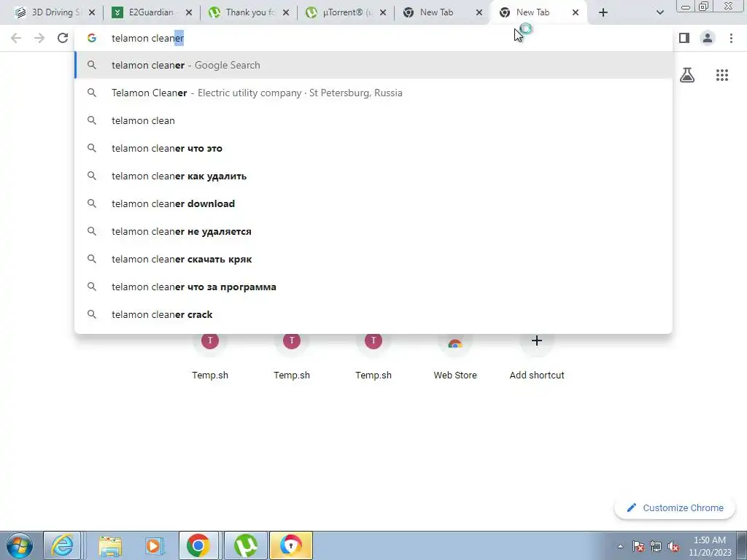The width and height of the screenshot is (747, 560).
Task: Open Windows Explorer from taskbar
Action: coord(110,545)
